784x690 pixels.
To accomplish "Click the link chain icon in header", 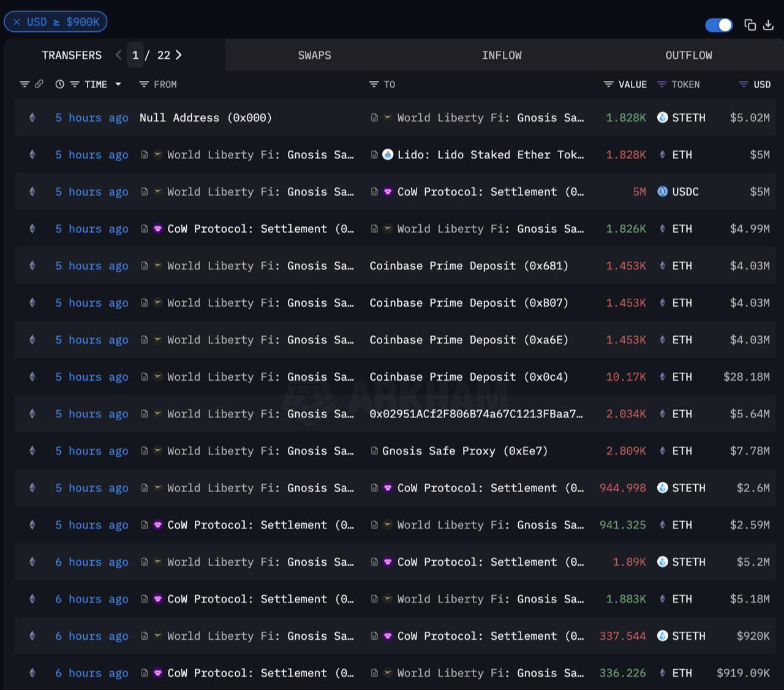I will (x=39, y=84).
